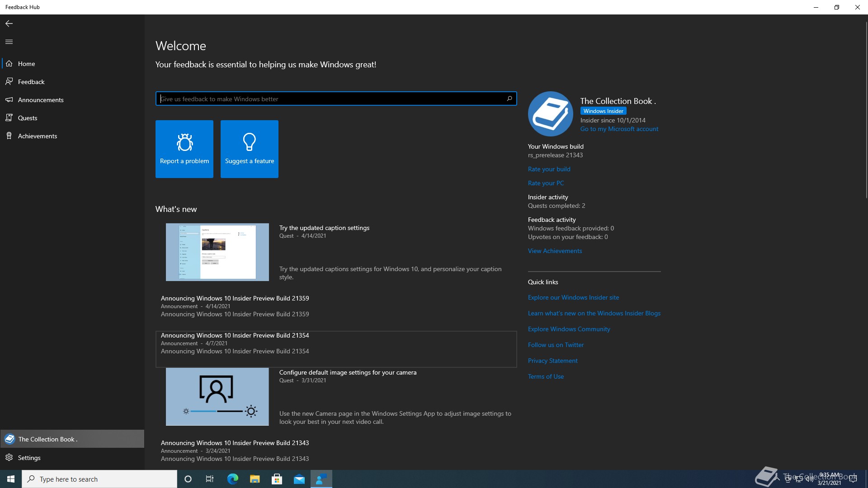Click the back arrow icon
This screenshot has width=868, height=488.
[x=9, y=23]
